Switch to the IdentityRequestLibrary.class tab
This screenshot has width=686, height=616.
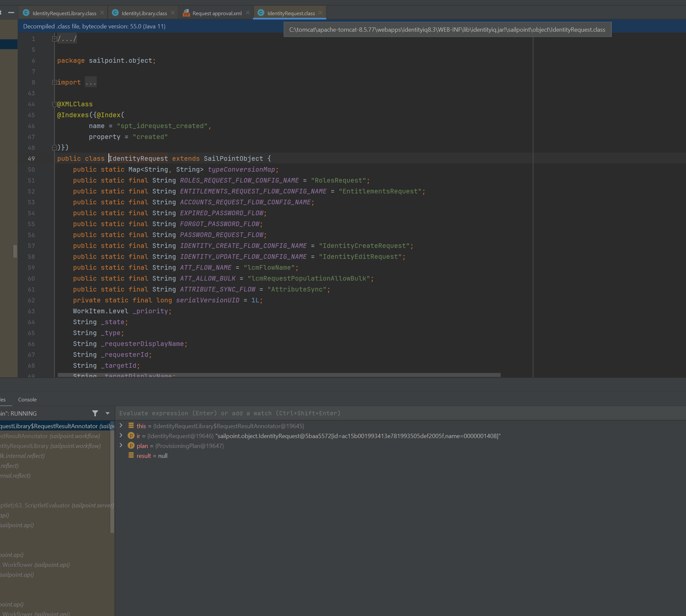click(x=64, y=13)
